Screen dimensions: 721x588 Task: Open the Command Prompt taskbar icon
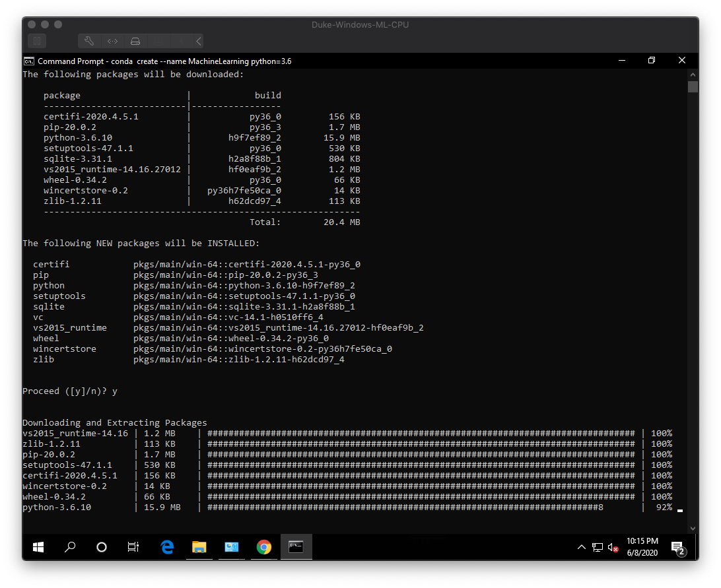coord(296,546)
